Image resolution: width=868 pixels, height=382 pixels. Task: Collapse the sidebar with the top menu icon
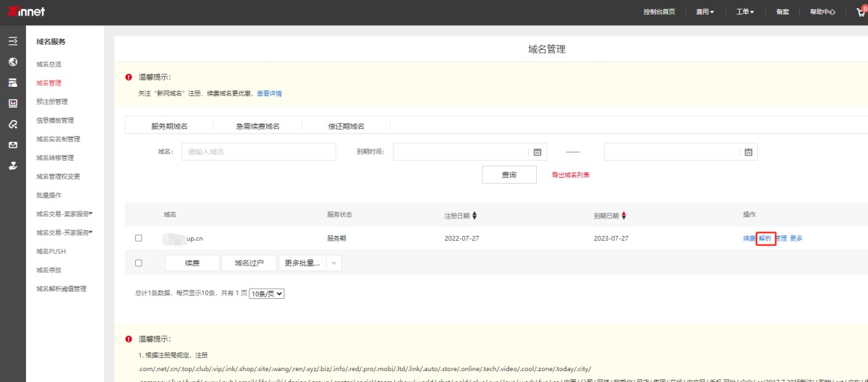12,41
